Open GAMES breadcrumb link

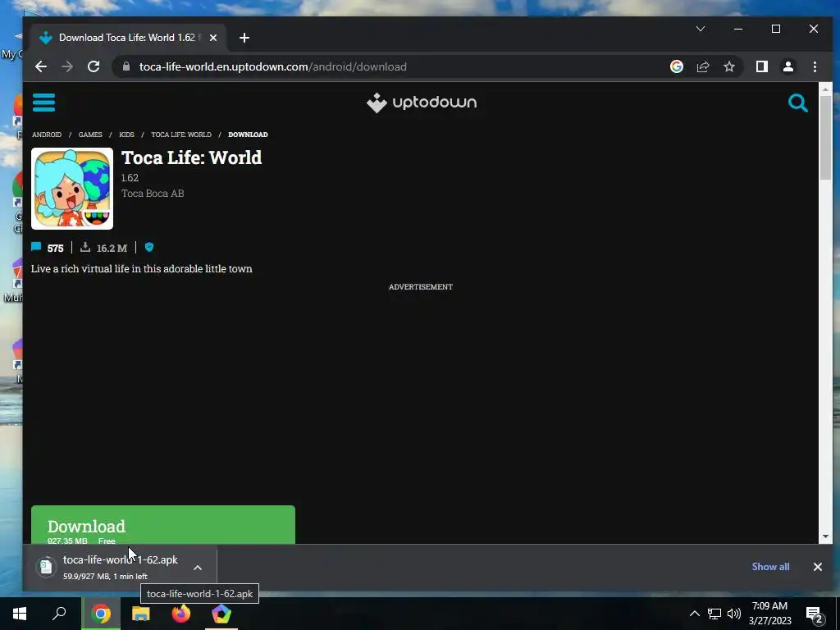point(90,135)
